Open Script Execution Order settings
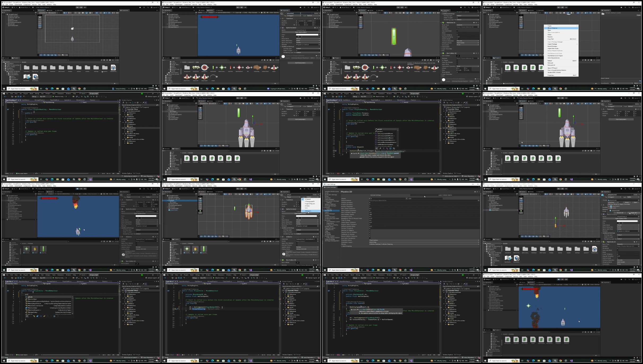 pos(332,218)
